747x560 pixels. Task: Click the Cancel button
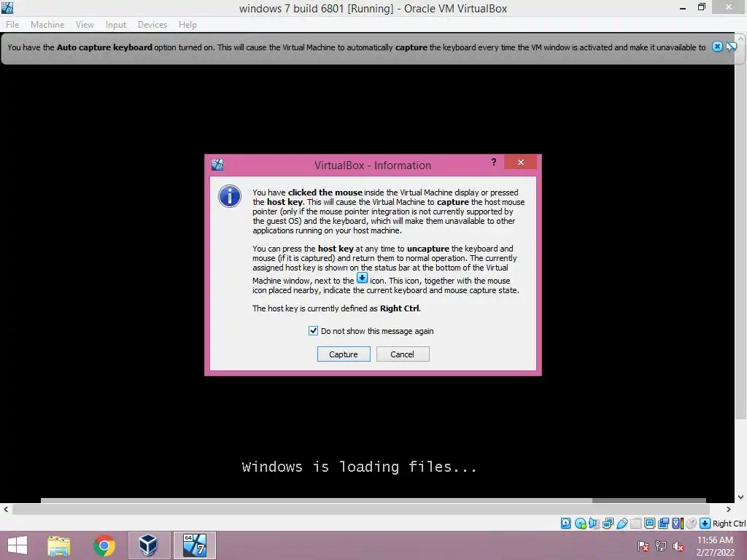[x=403, y=354]
